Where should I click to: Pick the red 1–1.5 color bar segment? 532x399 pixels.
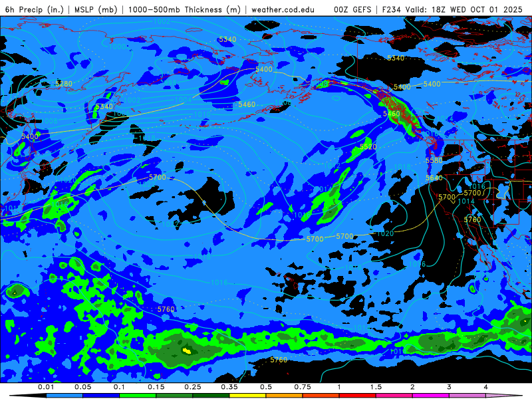tap(358, 396)
